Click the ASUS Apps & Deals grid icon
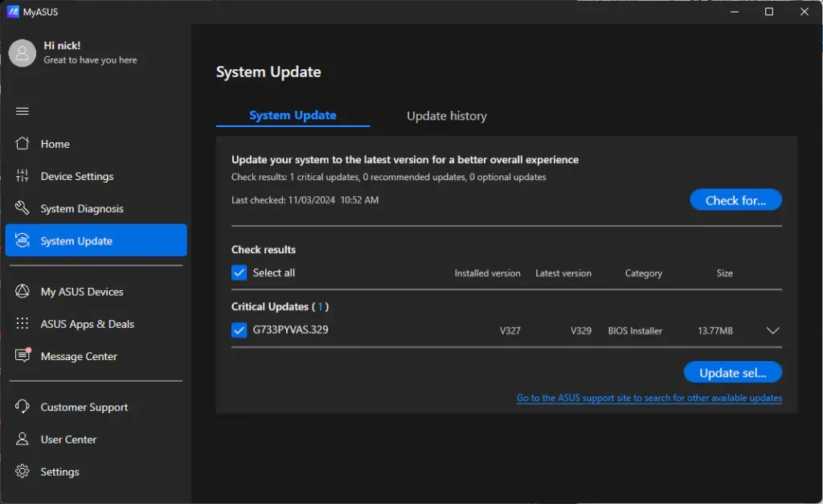The height and width of the screenshot is (504, 823). [x=22, y=323]
